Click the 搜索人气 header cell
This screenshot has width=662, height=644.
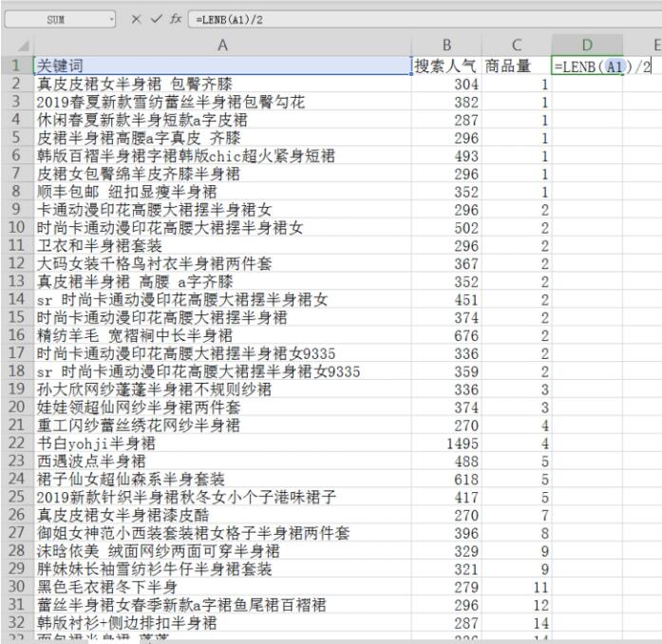(446, 66)
